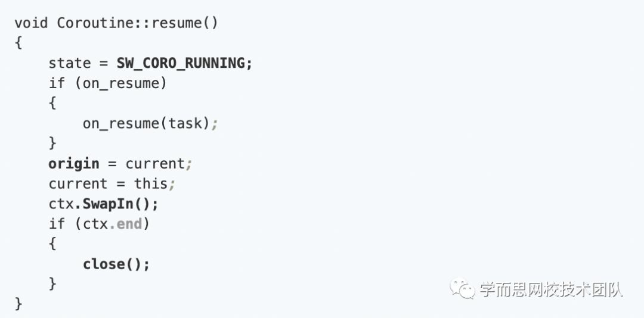644x318 pixels.
Task: Click the final closing brace of the function
Action: click(18, 304)
